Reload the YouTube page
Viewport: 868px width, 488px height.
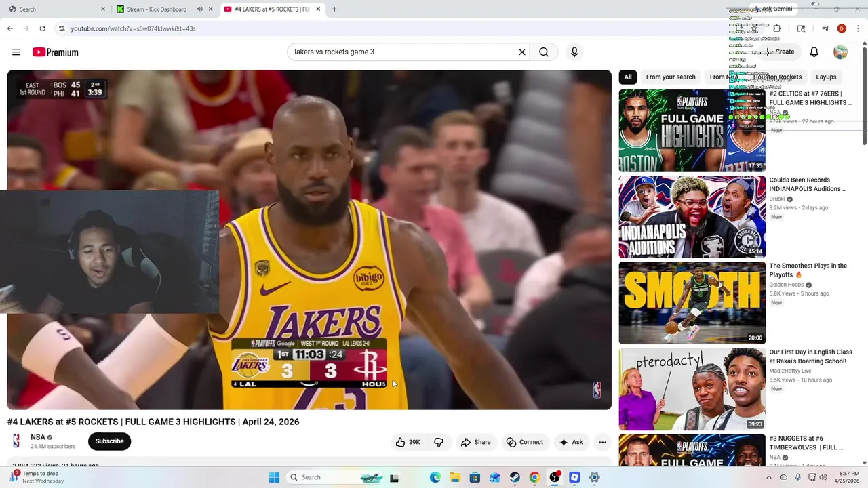(x=42, y=28)
